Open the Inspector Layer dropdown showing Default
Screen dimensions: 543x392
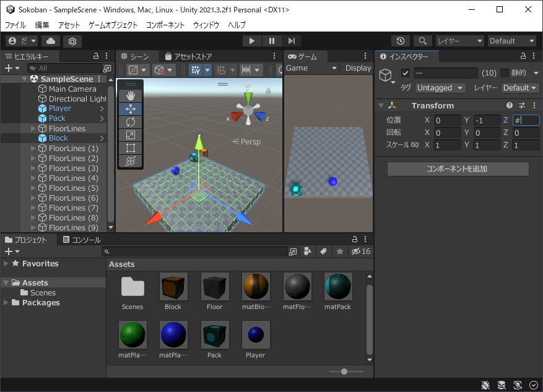pyautogui.click(x=519, y=88)
